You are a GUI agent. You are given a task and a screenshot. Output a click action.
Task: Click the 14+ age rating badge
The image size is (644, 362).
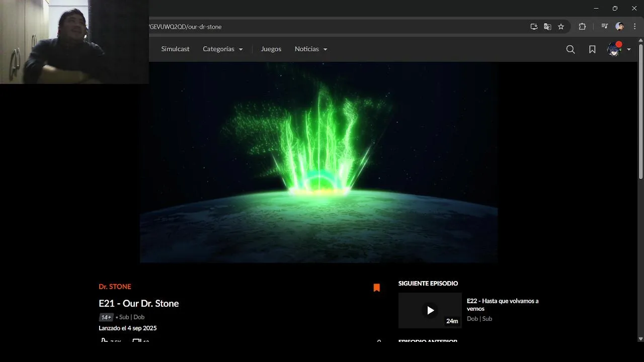pyautogui.click(x=106, y=317)
